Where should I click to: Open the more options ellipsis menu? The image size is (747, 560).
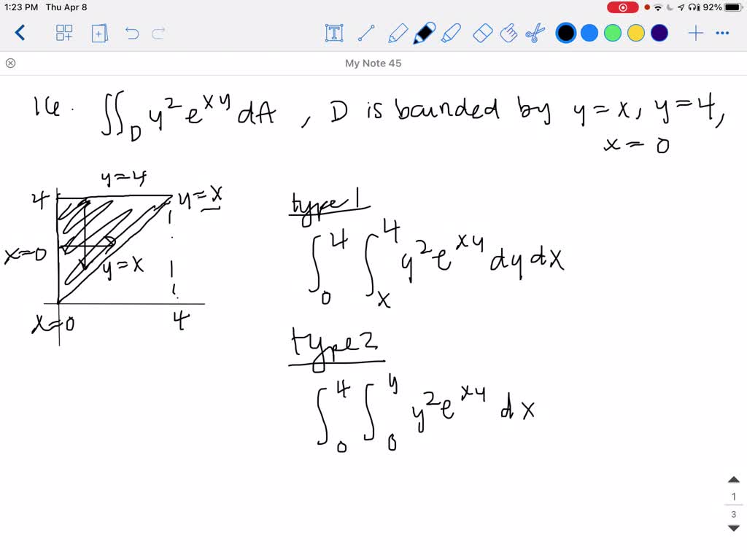point(723,33)
